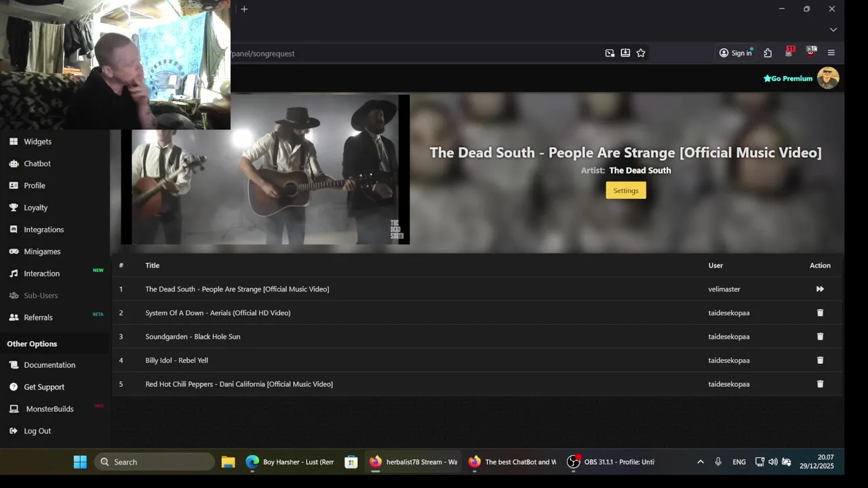This screenshot has width=868, height=488.
Task: Select Soundgarden - Black Hole Sun title
Action: coord(193,337)
